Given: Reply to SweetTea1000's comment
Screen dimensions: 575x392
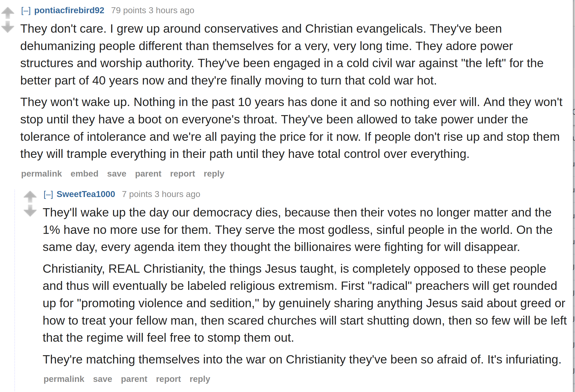Looking at the screenshot, I should coord(200,379).
